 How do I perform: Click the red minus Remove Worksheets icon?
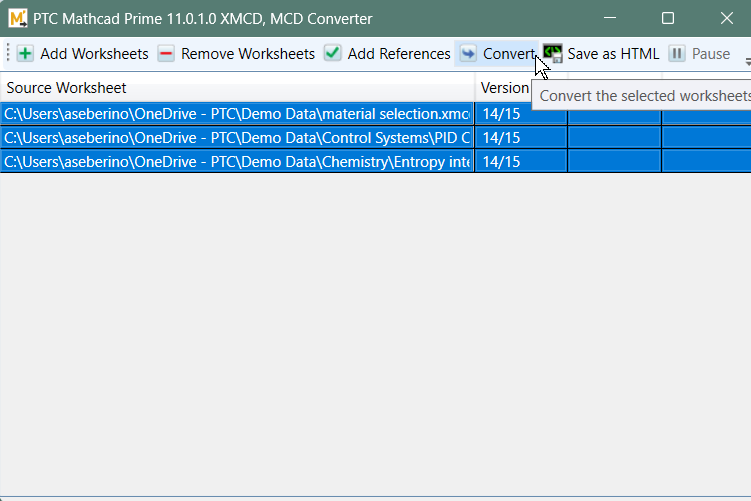(x=166, y=54)
